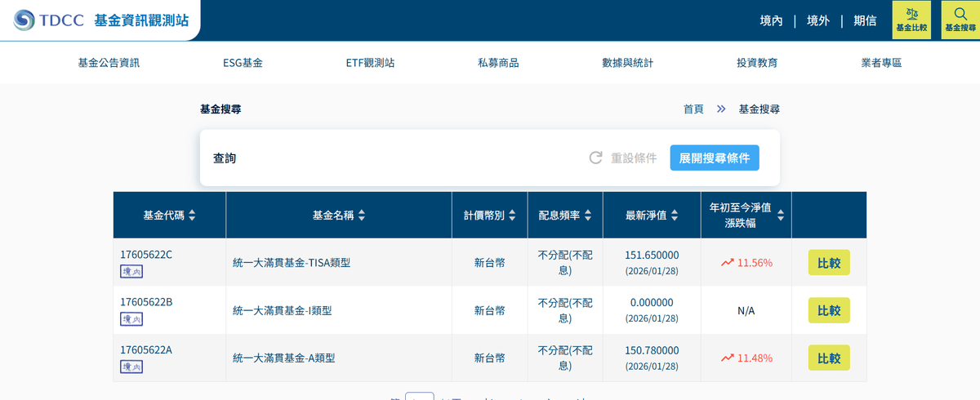Open the 數據與統計 menu
Viewport: 980px width, 400px height.
[627, 63]
